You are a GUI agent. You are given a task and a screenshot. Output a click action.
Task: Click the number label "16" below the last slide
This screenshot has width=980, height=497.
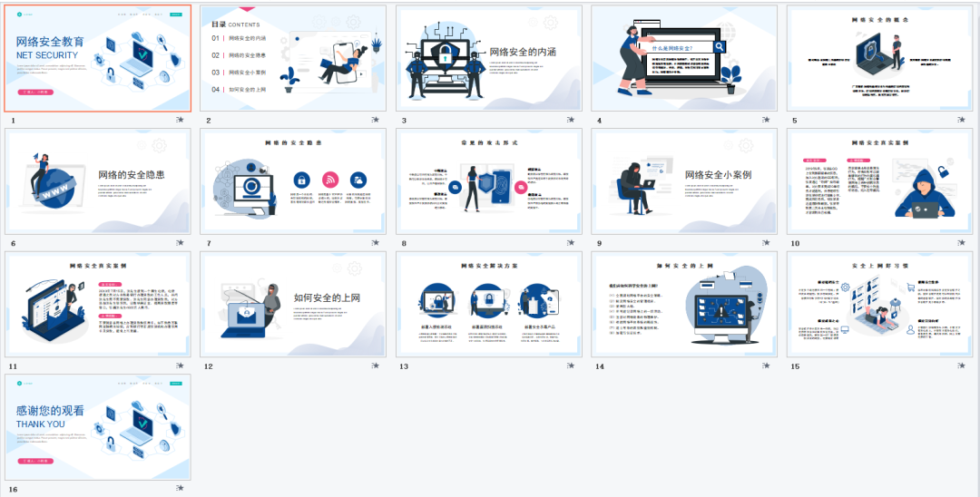tap(13, 490)
